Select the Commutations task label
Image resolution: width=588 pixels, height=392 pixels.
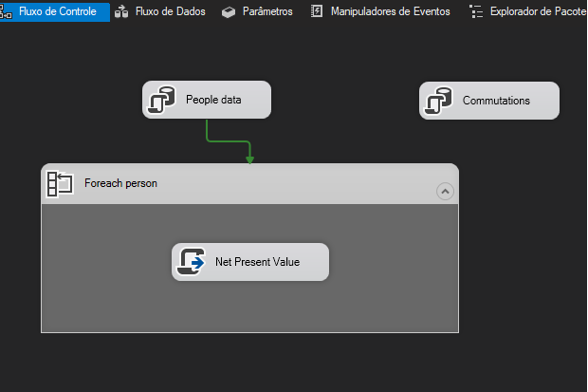tap(496, 100)
